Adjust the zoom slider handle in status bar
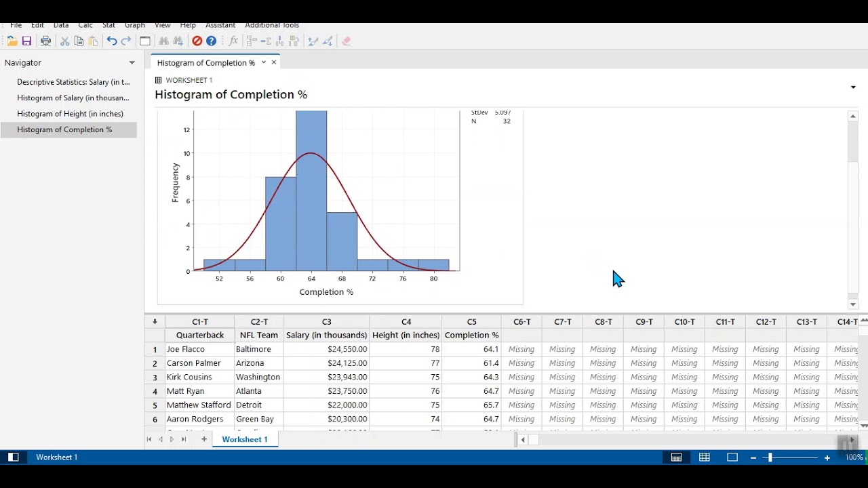The height and width of the screenshot is (488, 868). [770, 458]
